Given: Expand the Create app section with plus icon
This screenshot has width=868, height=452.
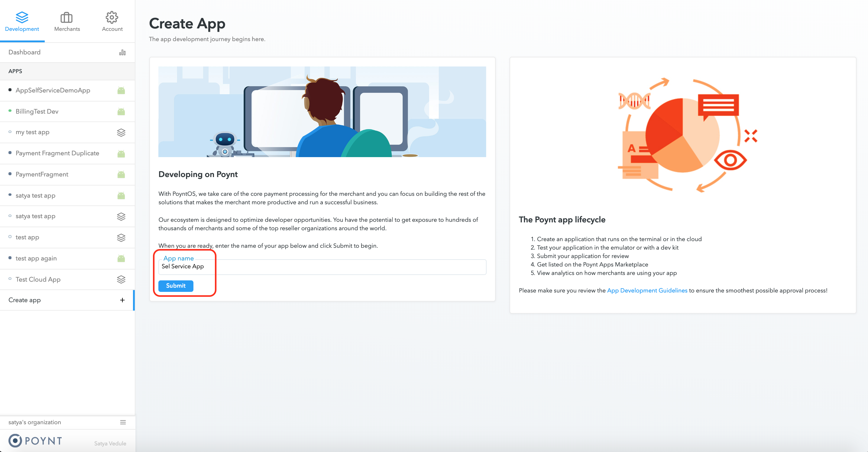Looking at the screenshot, I should click(122, 300).
